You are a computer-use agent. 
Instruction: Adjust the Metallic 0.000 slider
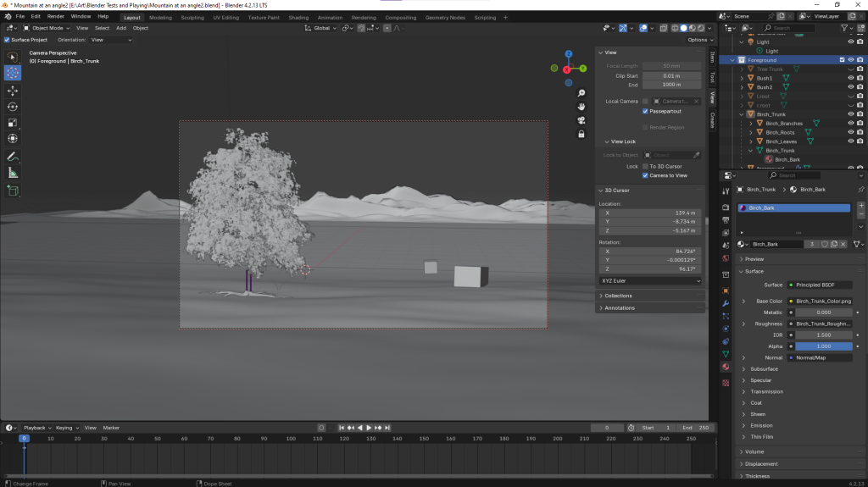(824, 313)
